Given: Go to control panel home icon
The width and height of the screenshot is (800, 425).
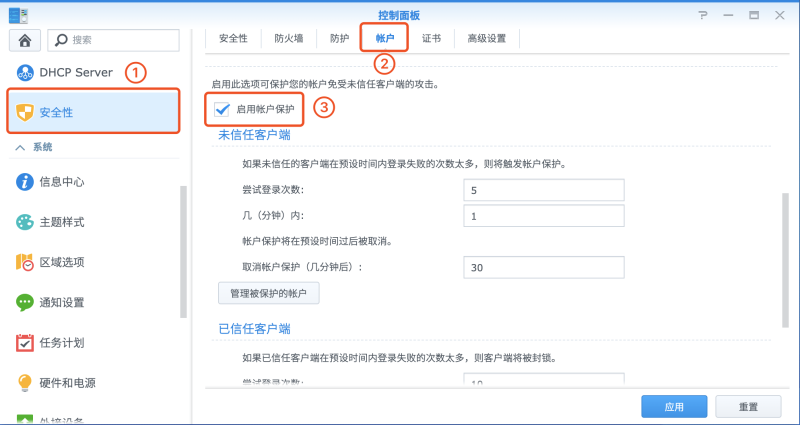Looking at the screenshot, I should (x=25, y=40).
